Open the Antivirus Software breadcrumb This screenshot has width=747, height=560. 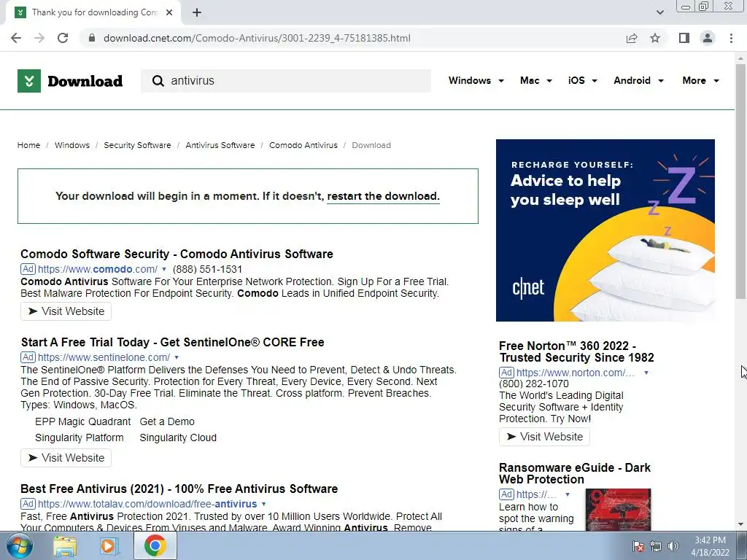(x=220, y=145)
